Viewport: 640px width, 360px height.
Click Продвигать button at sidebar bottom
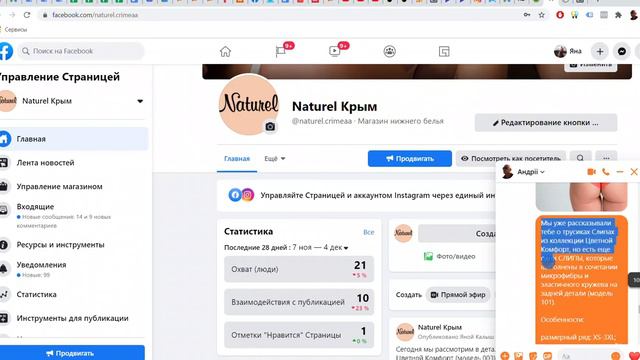72,353
